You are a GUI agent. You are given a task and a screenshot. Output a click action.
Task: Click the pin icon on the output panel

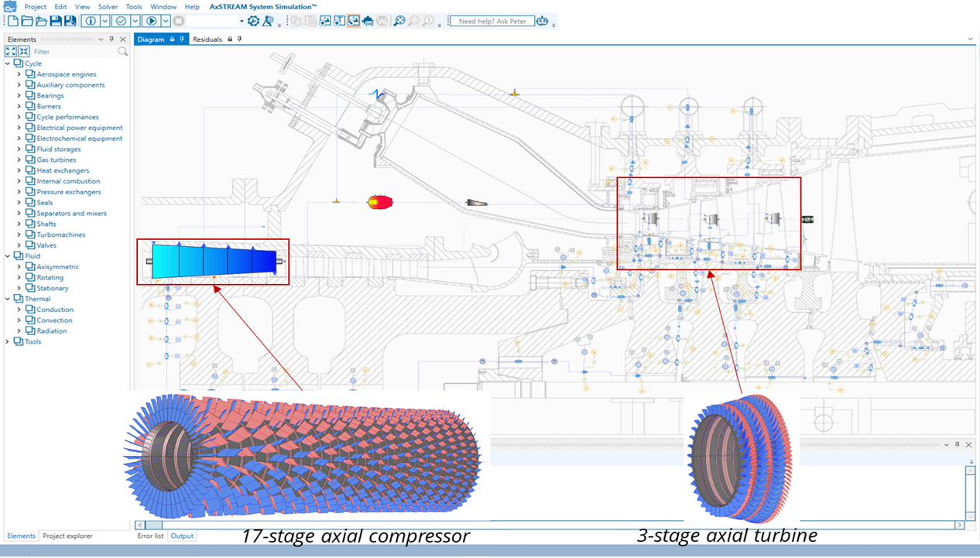pyautogui.click(x=958, y=445)
